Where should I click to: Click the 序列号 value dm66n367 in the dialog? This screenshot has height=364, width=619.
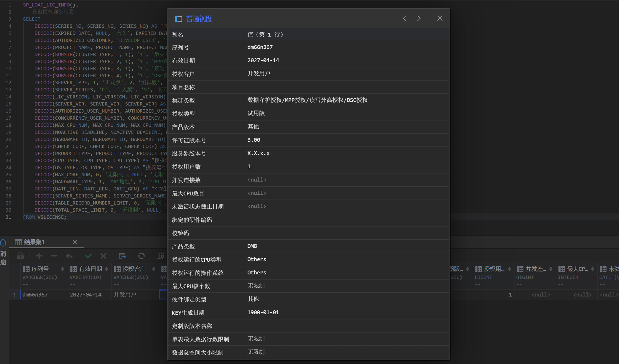pyautogui.click(x=260, y=47)
